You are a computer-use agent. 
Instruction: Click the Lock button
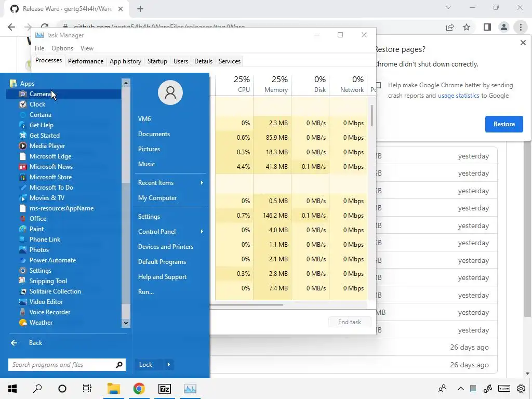pyautogui.click(x=146, y=365)
